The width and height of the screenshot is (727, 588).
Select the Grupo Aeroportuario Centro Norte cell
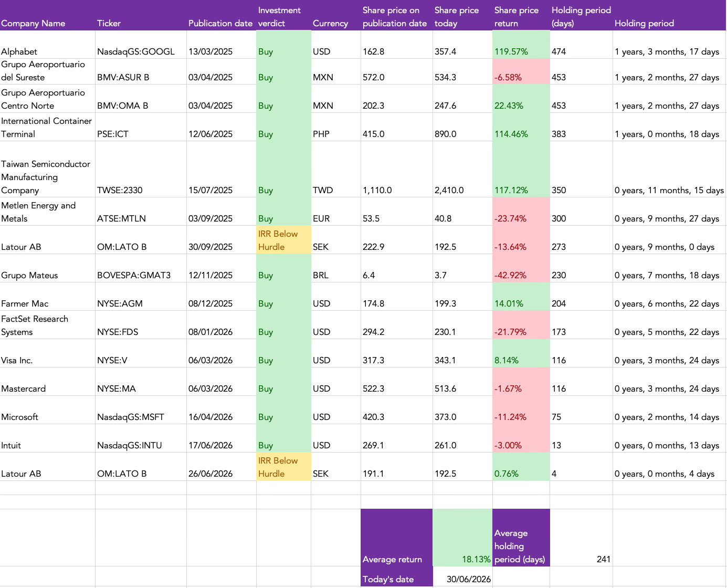(x=47, y=99)
